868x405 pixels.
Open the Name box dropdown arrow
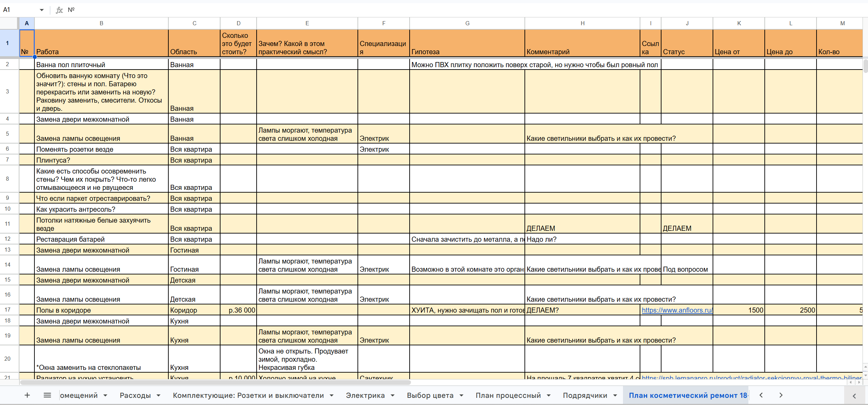(x=42, y=10)
